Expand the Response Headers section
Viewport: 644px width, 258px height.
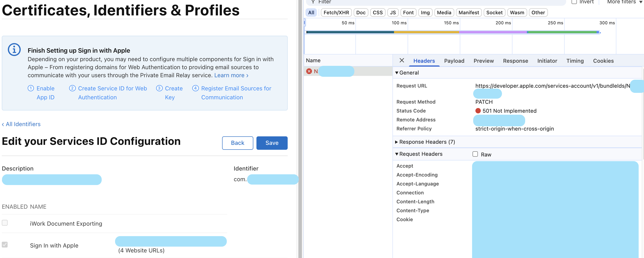(397, 142)
